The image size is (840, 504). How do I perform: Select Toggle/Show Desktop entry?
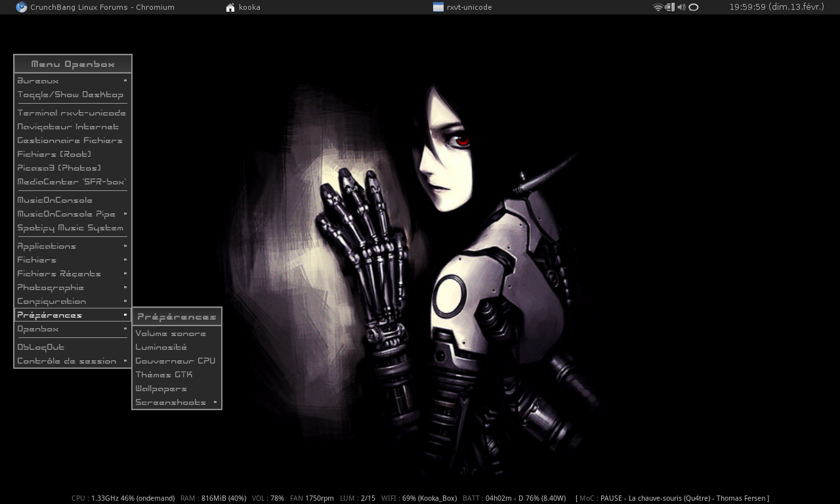pos(73,94)
